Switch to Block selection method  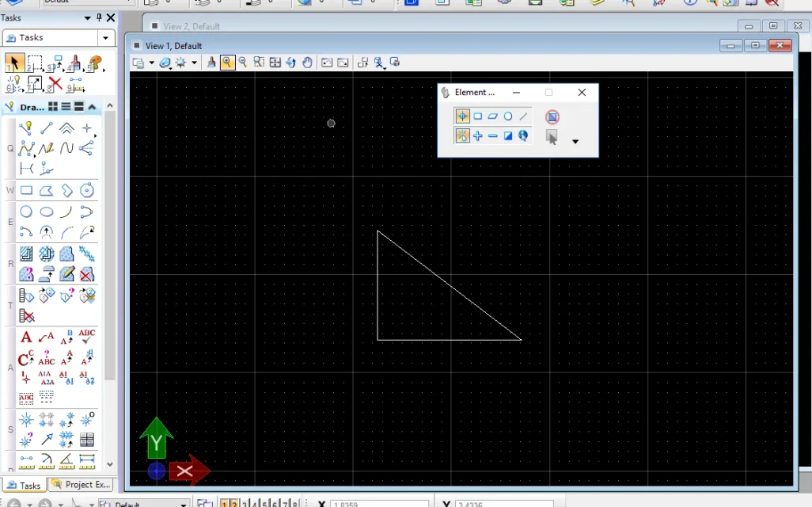pyautogui.click(x=477, y=116)
